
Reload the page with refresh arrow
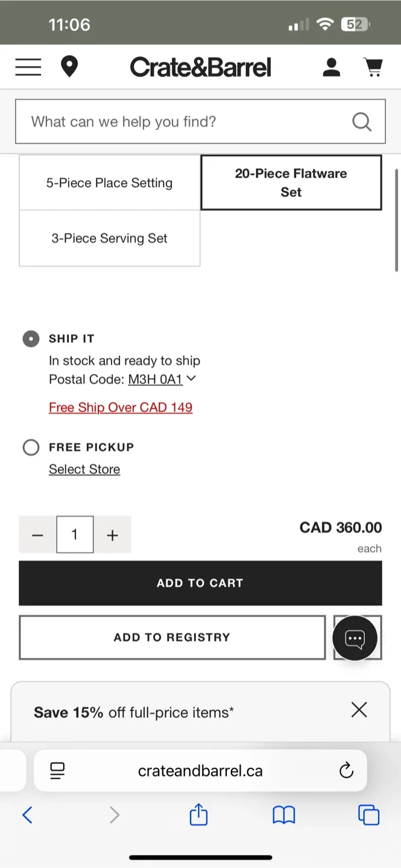click(346, 770)
